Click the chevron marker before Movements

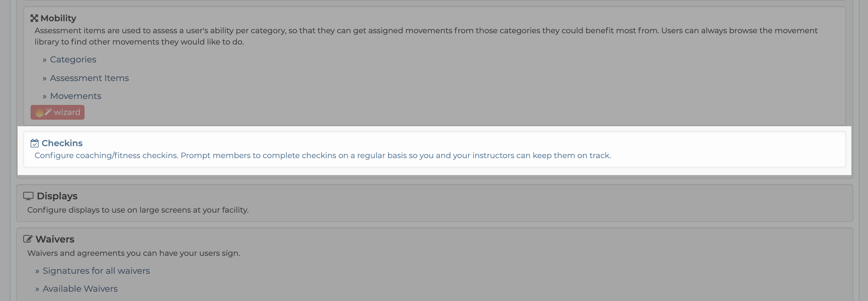pos(45,97)
